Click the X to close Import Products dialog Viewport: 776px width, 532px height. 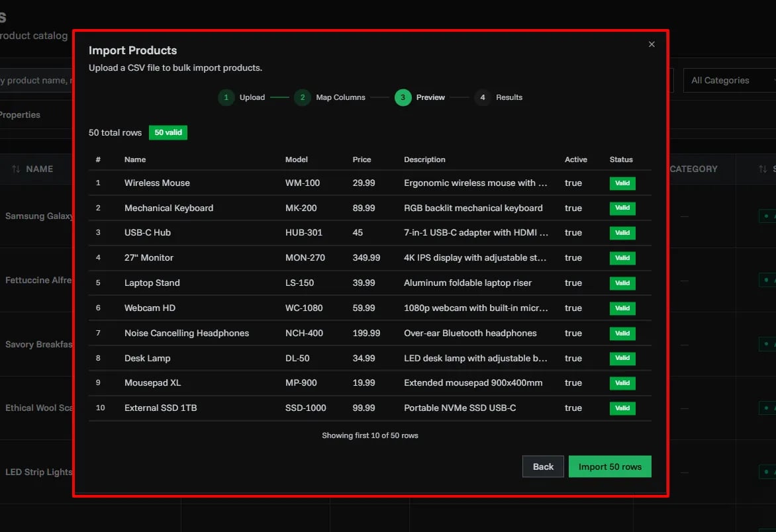652,44
